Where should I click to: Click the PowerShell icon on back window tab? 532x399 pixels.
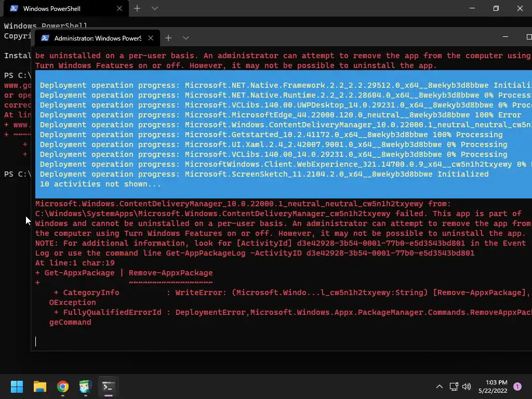14,8
